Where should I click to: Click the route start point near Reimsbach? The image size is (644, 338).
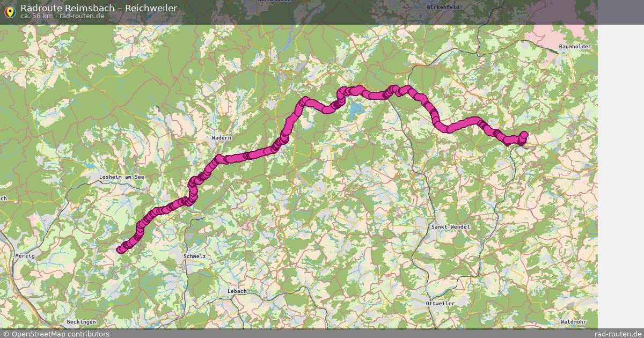[x=120, y=249]
